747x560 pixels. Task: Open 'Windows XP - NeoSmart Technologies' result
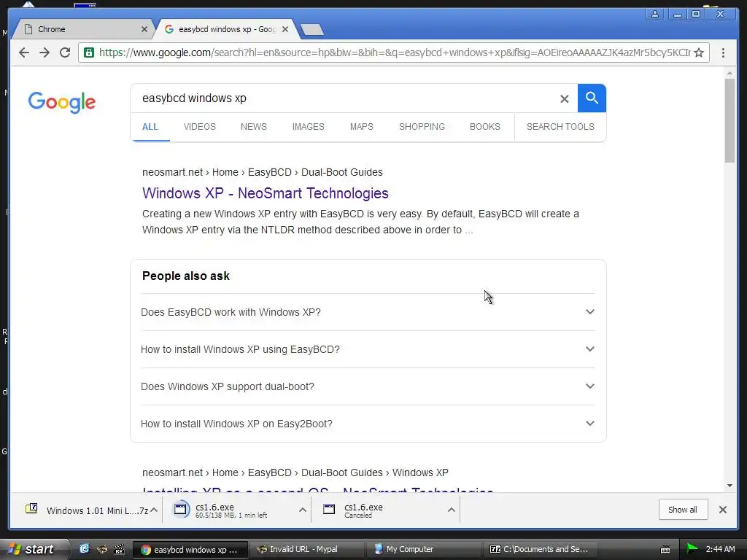266,193
